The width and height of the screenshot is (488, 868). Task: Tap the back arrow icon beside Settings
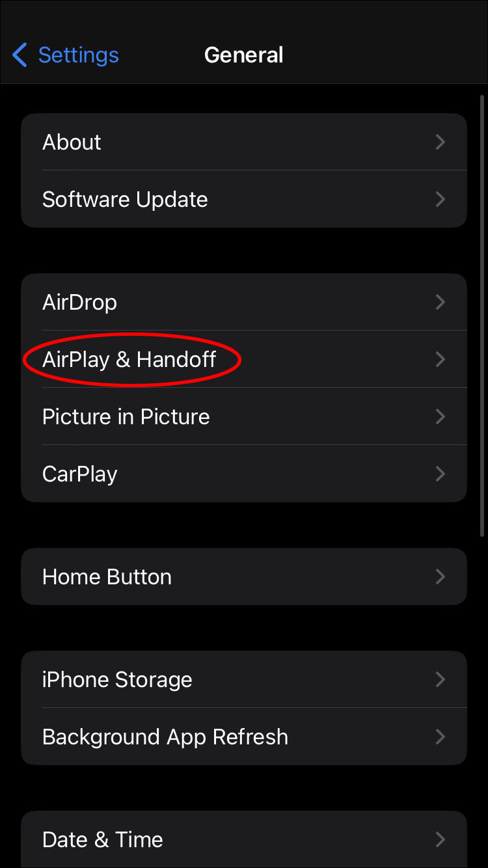point(20,55)
